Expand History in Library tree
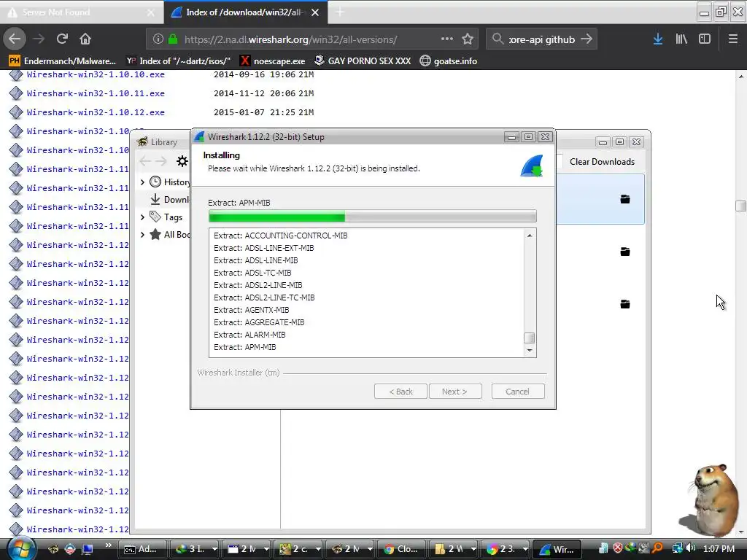The width and height of the screenshot is (747, 560). coord(142,182)
